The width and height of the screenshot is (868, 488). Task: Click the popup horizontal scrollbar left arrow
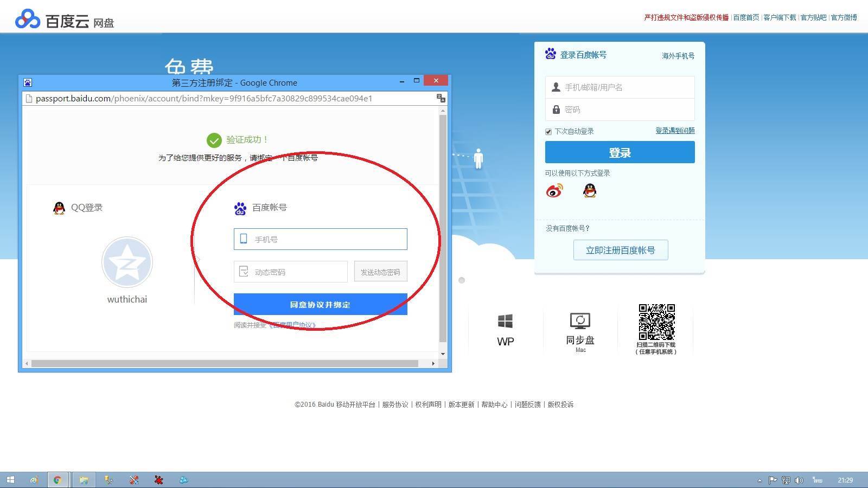[27, 363]
